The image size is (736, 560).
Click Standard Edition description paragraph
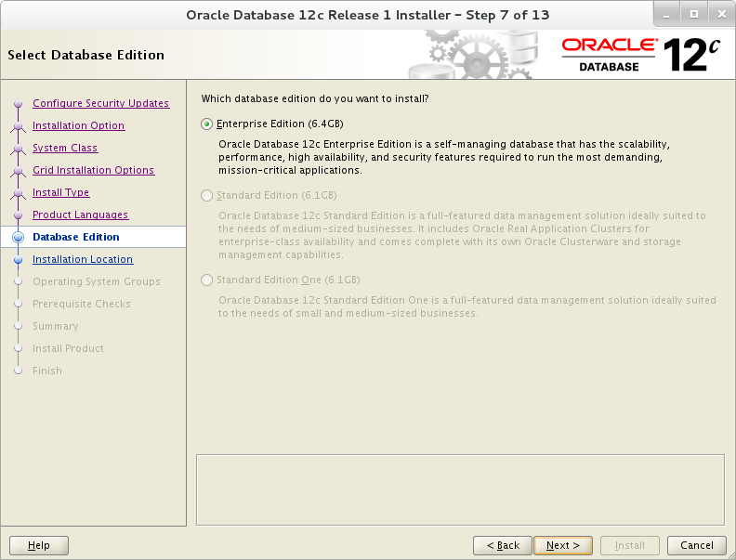click(x=462, y=235)
